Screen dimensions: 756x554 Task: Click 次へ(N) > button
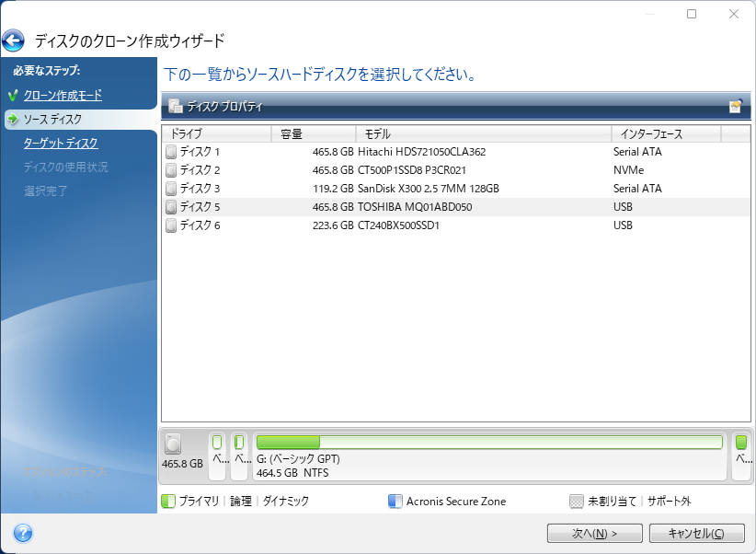tap(594, 533)
